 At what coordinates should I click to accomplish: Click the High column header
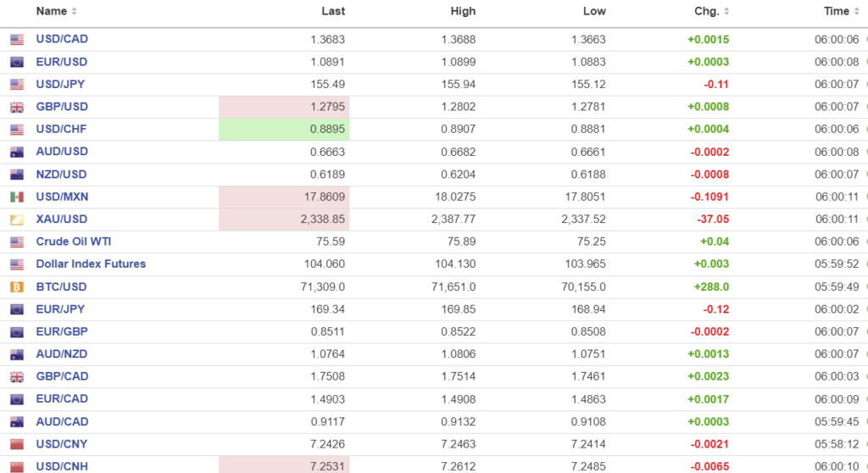pyautogui.click(x=464, y=12)
